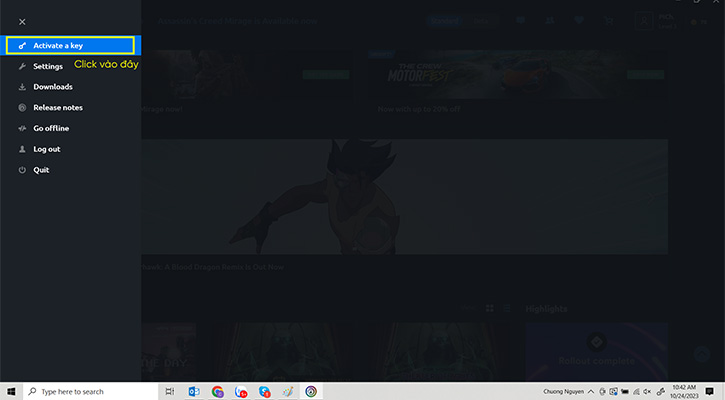Click the Type here to search box

(90, 391)
